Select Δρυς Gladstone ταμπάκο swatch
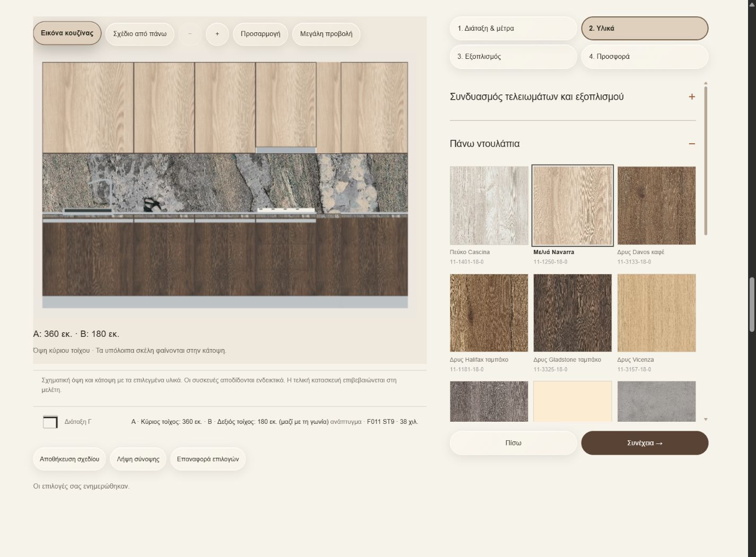The width and height of the screenshot is (756, 557). 572,313
